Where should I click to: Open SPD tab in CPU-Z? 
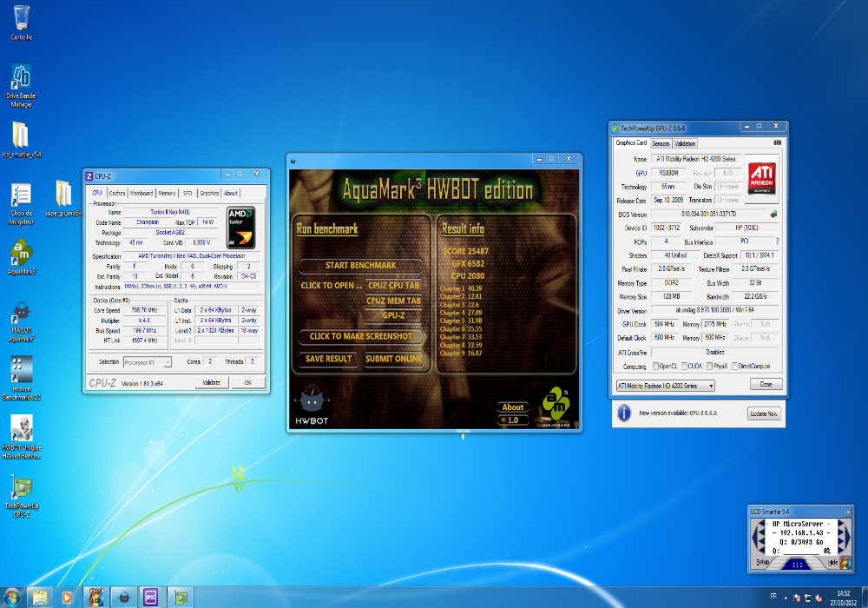[x=187, y=193]
